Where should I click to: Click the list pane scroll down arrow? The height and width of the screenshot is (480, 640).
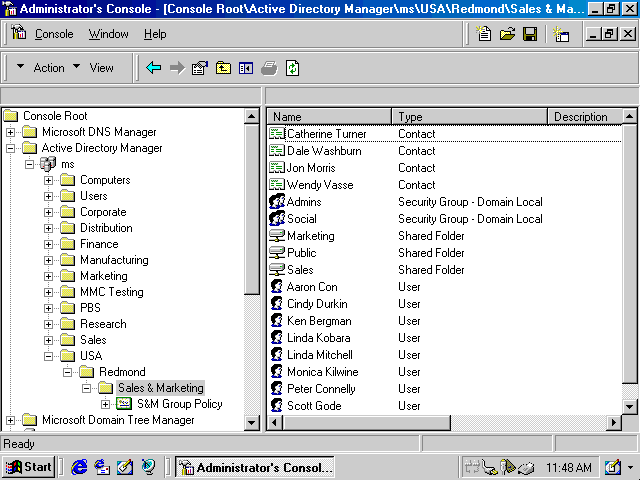629,407
